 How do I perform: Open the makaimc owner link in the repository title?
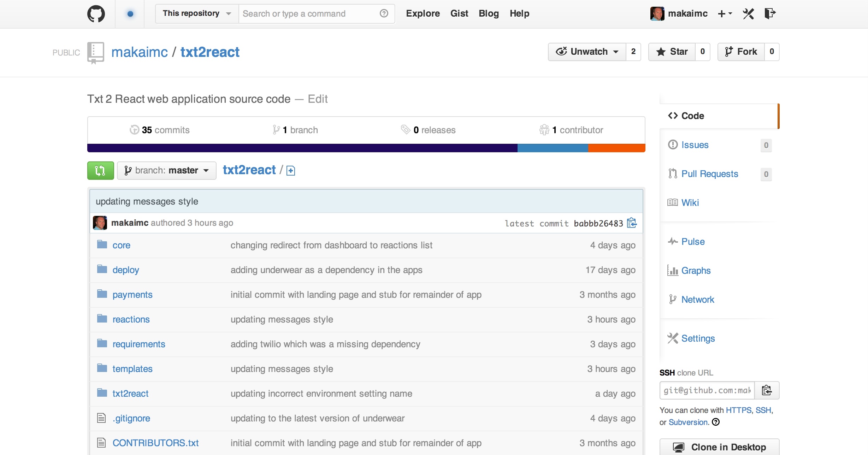[140, 52]
